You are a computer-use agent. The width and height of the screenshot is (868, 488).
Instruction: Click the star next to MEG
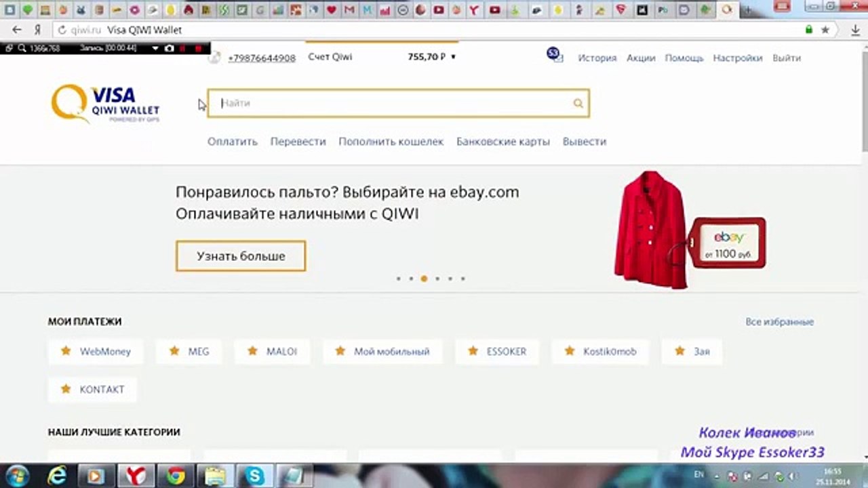[x=174, y=351]
